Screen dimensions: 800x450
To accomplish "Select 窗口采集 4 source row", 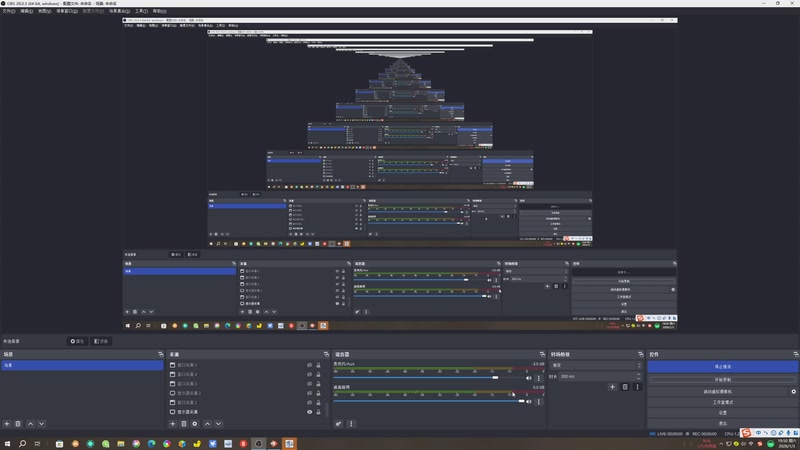I will pos(245,374).
